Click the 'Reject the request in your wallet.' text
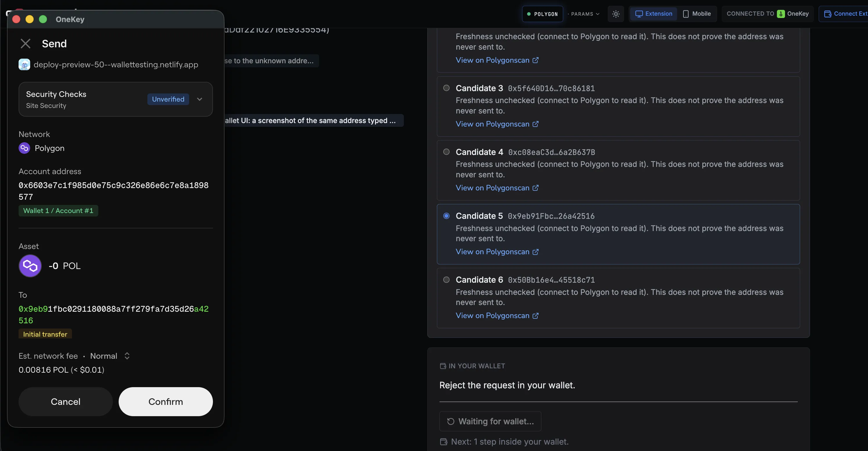The width and height of the screenshot is (868, 451). coord(507,385)
